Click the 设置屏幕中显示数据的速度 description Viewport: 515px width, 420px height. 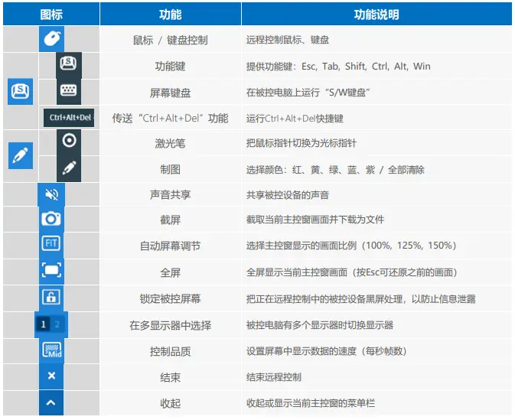327,351
